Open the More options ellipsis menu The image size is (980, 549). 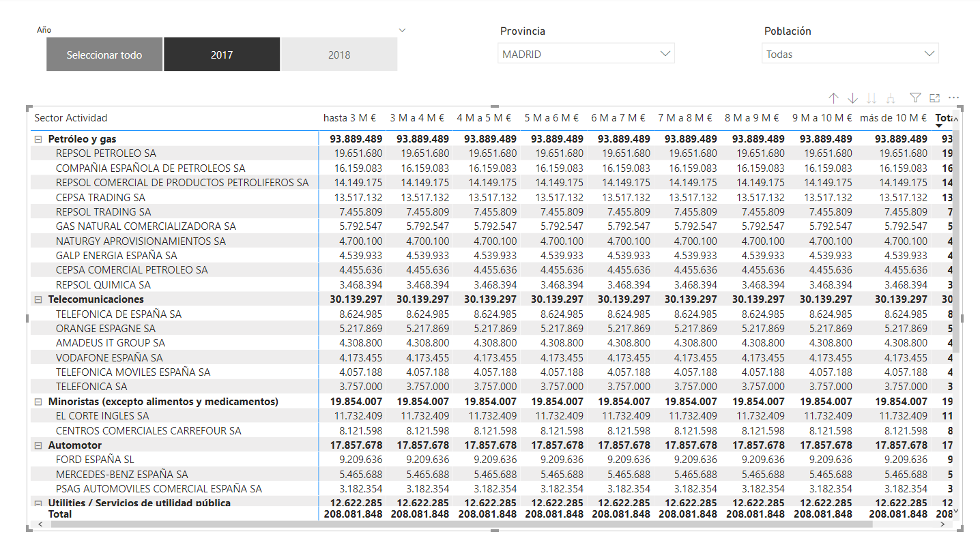pos(953,98)
